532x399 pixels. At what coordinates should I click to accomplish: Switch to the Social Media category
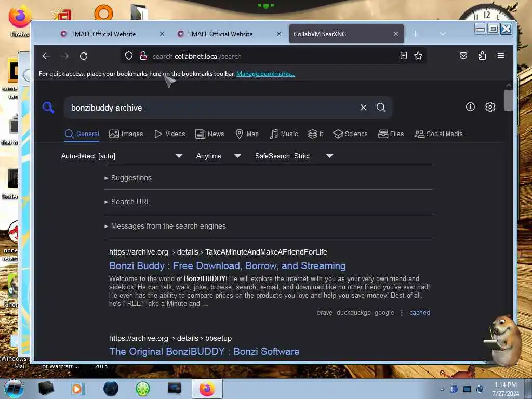tap(438, 134)
